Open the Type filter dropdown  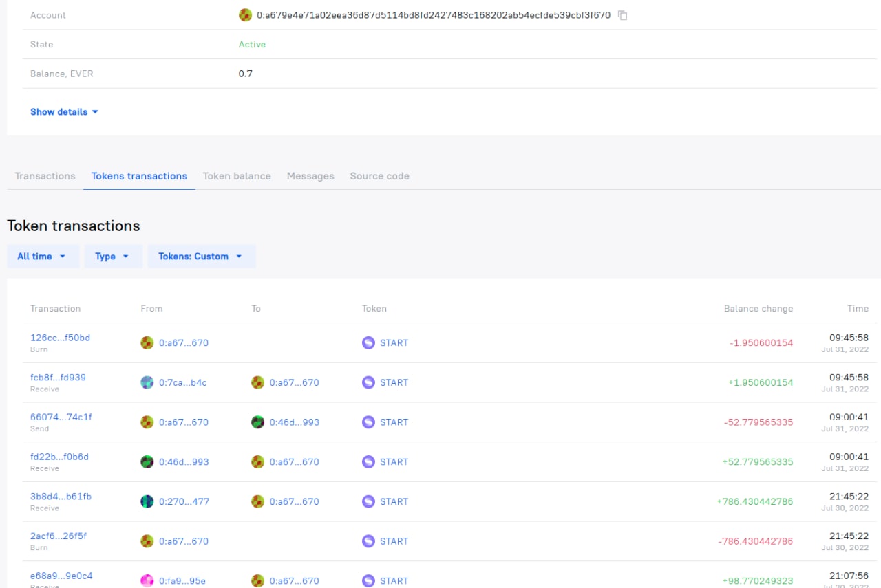coord(112,257)
